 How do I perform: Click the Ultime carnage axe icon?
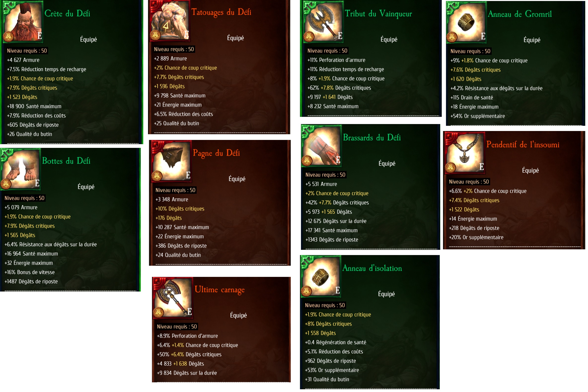(173, 298)
